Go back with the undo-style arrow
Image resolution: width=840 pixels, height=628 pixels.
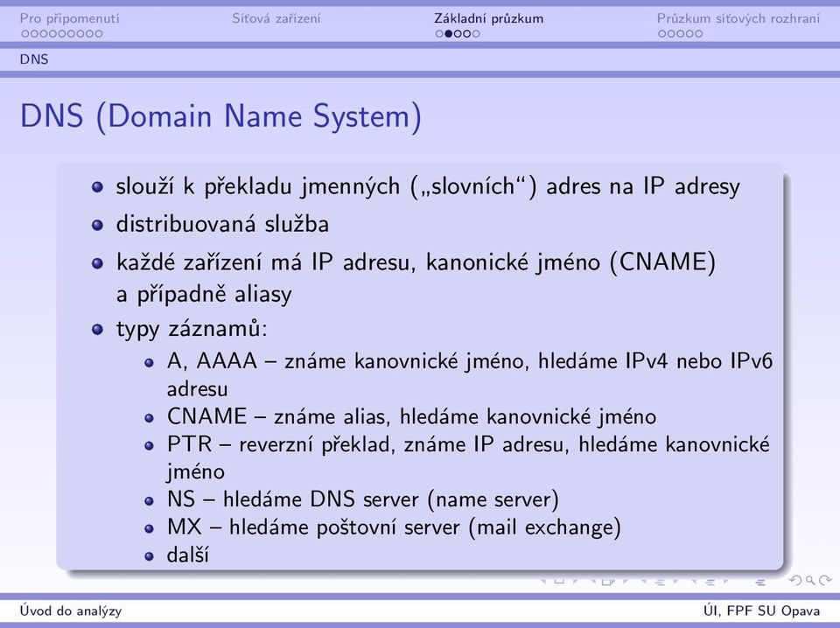click(795, 581)
